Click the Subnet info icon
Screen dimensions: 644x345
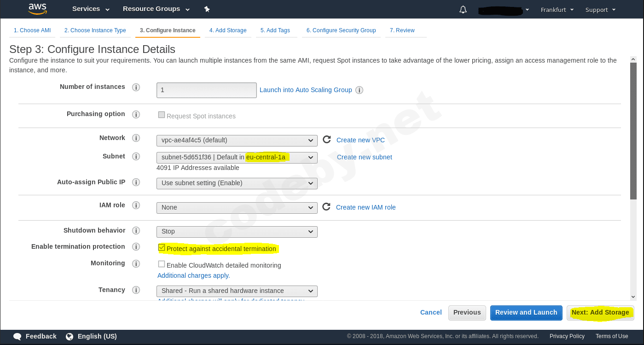136,157
